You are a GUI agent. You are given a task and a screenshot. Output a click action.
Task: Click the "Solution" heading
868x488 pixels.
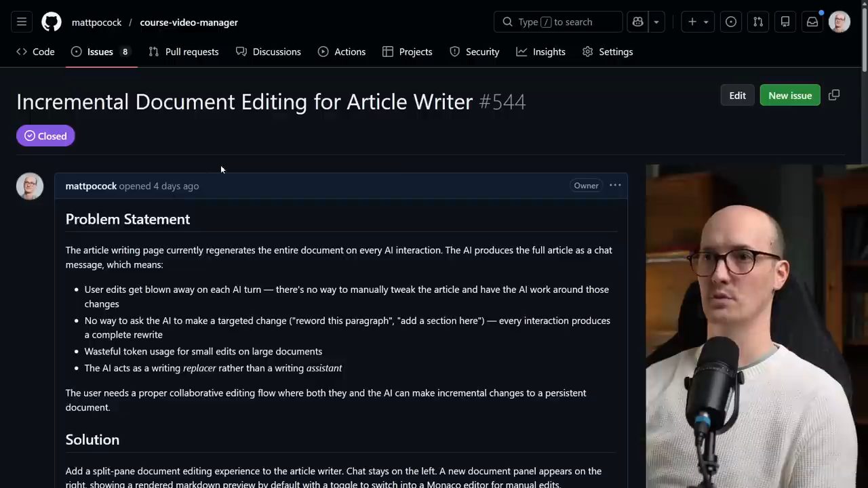92,439
